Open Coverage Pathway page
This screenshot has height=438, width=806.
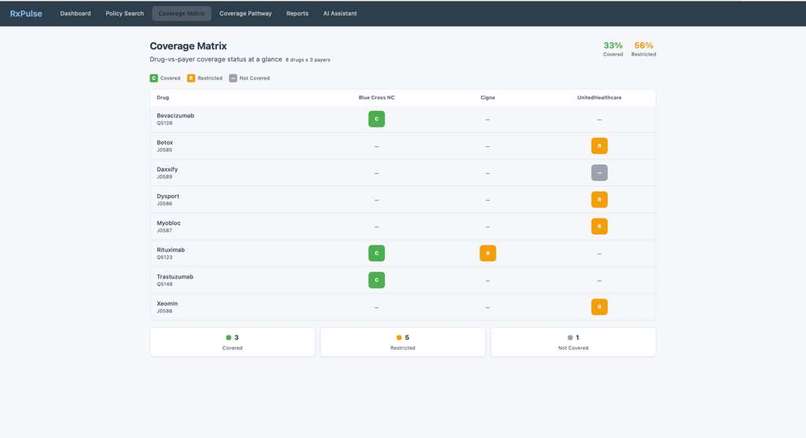245,13
